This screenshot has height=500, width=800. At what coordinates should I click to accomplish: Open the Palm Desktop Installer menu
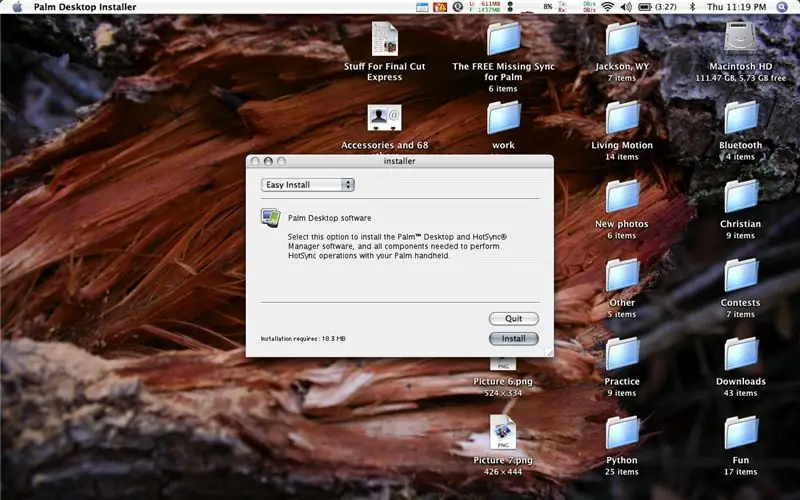click(85, 7)
